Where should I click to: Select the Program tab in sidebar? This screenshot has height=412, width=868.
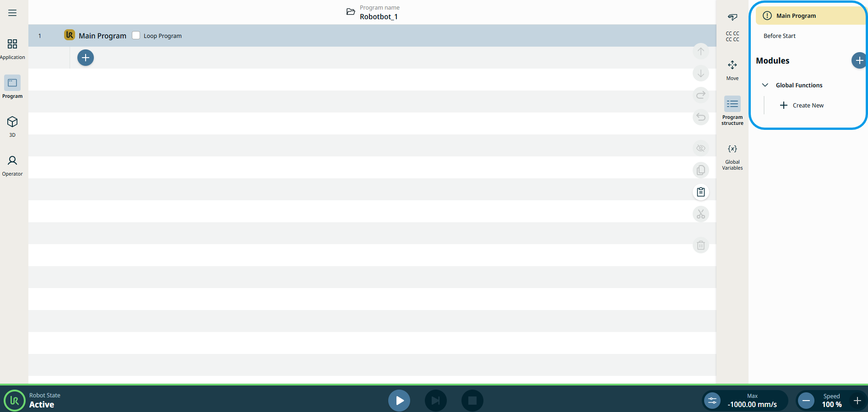tap(12, 87)
